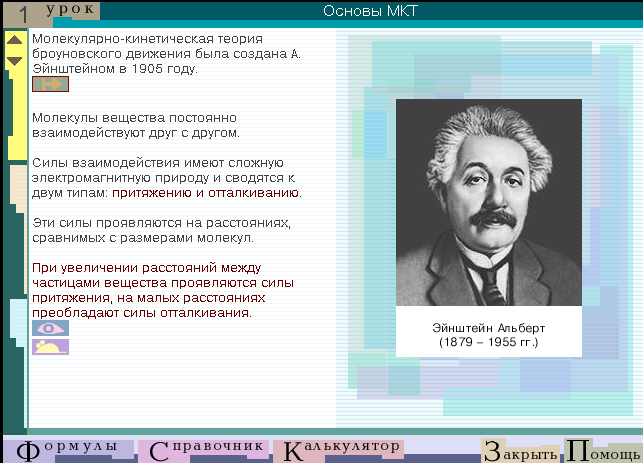The width and height of the screenshot is (643, 463).
Task: Click the caption 'Эйнштейн Альберт'
Action: tap(488, 328)
